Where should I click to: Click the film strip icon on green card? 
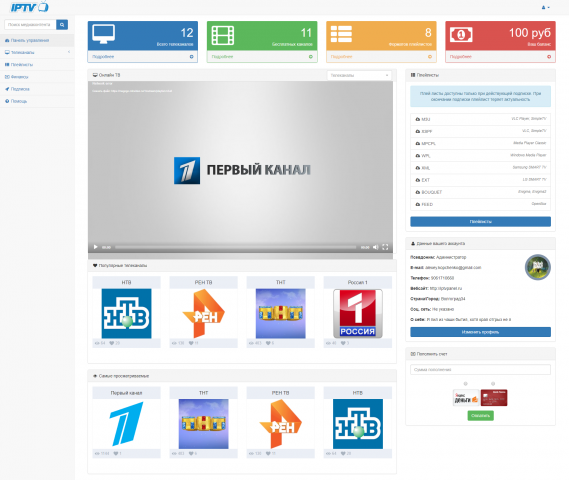(x=223, y=35)
